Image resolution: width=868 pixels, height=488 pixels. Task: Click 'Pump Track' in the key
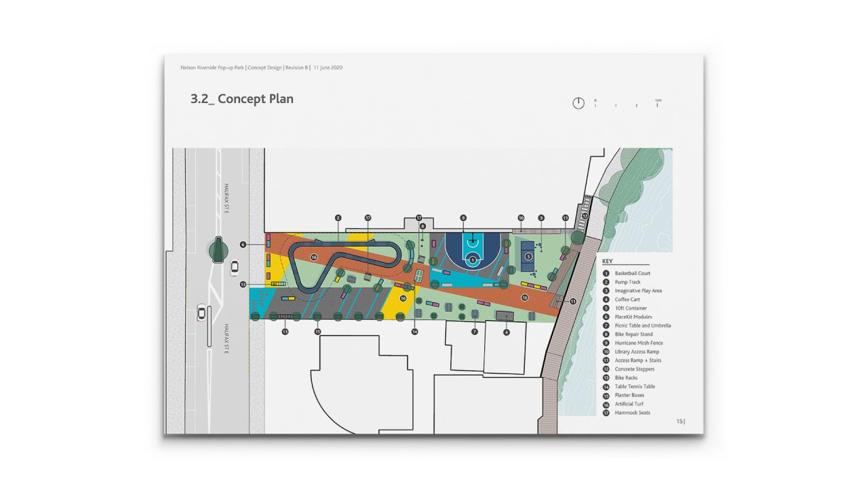(627, 282)
